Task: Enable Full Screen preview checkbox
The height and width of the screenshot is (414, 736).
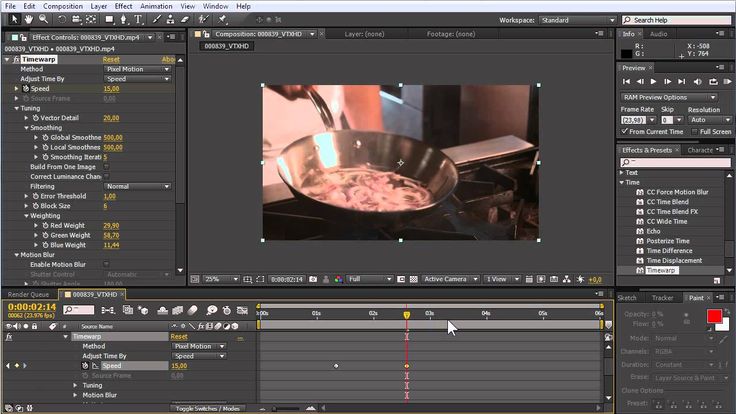Action: [695, 132]
